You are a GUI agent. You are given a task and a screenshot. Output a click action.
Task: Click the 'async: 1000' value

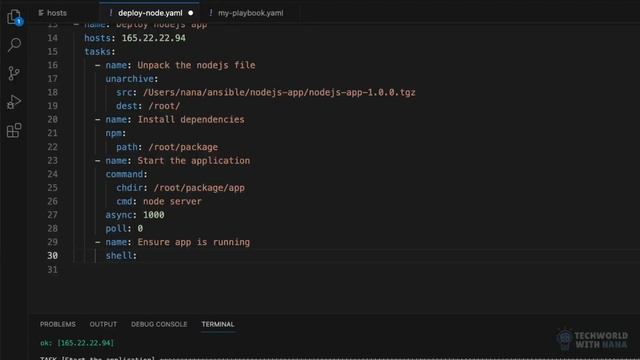pyautogui.click(x=153, y=215)
